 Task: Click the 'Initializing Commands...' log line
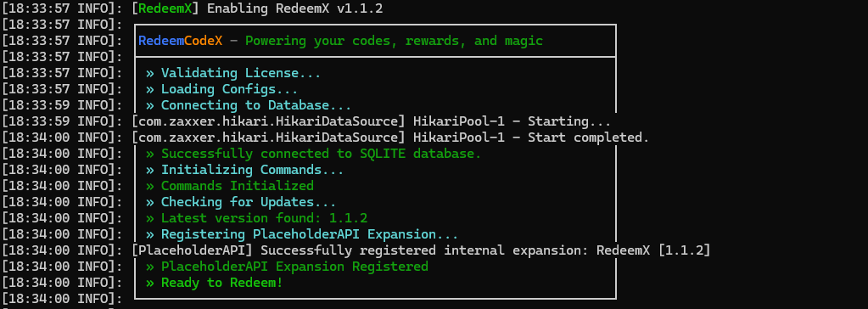tap(244, 170)
